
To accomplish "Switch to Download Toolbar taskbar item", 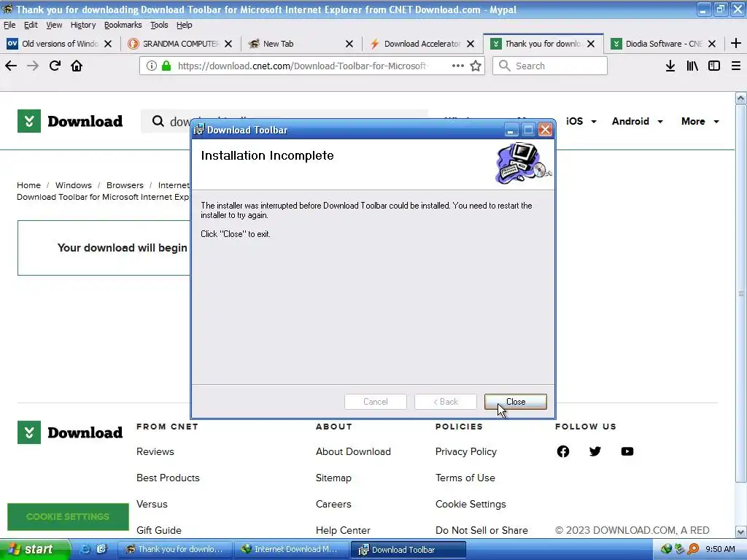I will [x=409, y=550].
